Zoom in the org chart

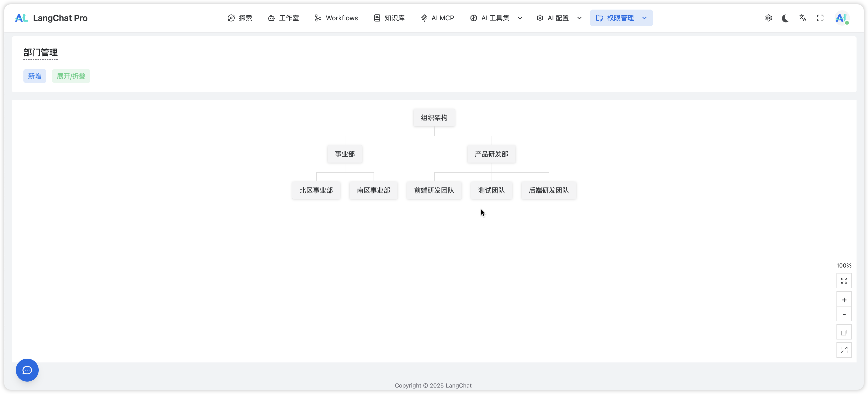[844, 300]
